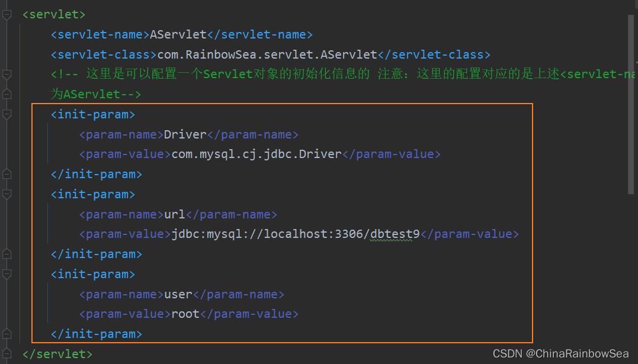This screenshot has width=638, height=364.
Task: Click </param-value> tag after root
Action: tap(249, 314)
